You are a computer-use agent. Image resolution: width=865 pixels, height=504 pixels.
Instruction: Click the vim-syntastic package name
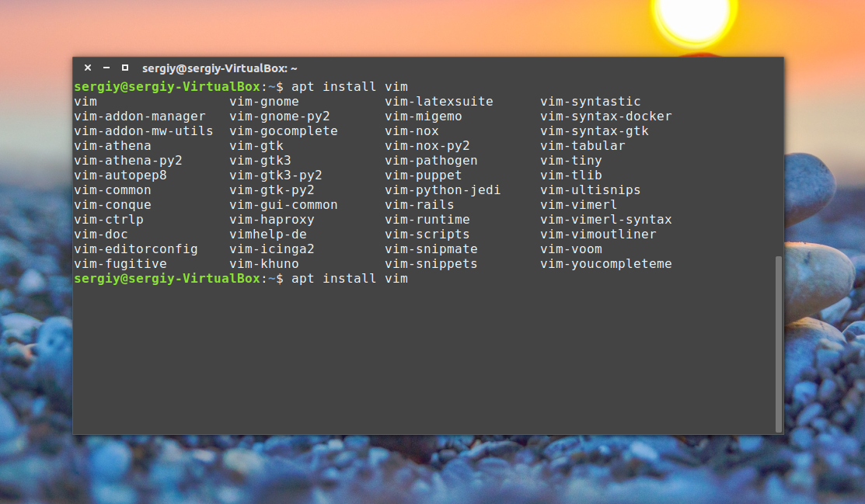pos(591,102)
